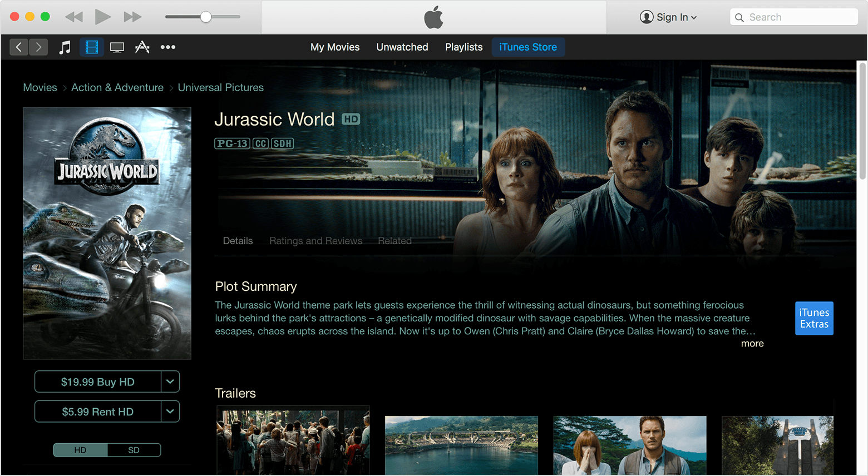The image size is (868, 476).
Task: Expand plot summary with more link
Action: [752, 344]
